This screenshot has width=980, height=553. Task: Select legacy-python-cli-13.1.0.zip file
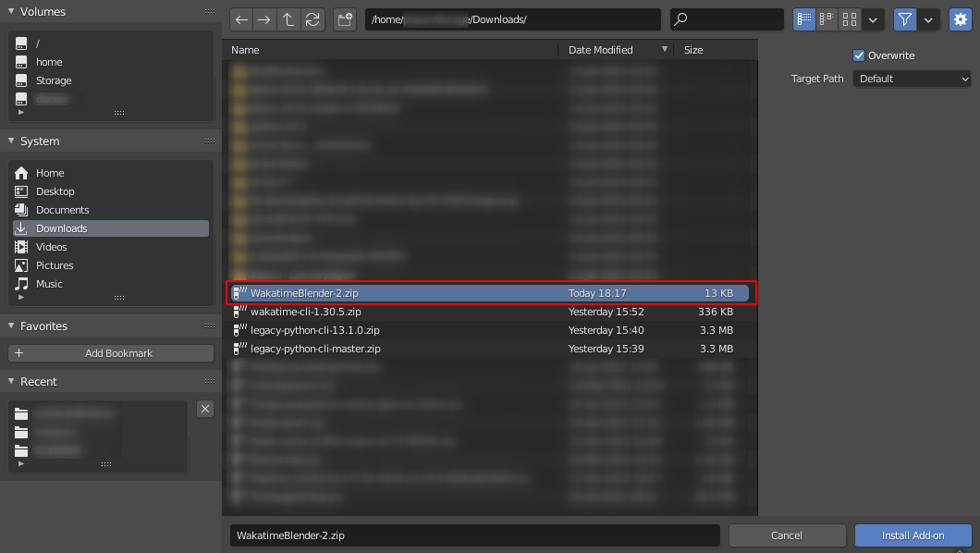491,330
